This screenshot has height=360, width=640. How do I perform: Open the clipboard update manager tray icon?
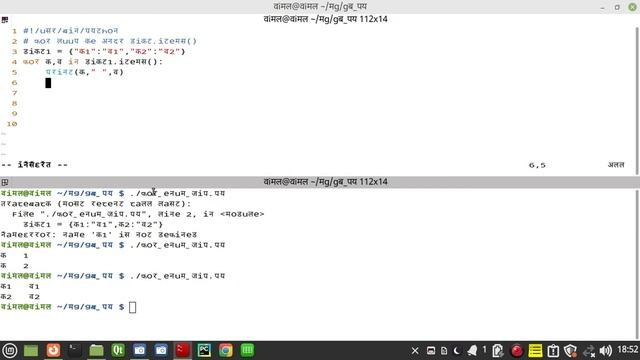(553, 351)
